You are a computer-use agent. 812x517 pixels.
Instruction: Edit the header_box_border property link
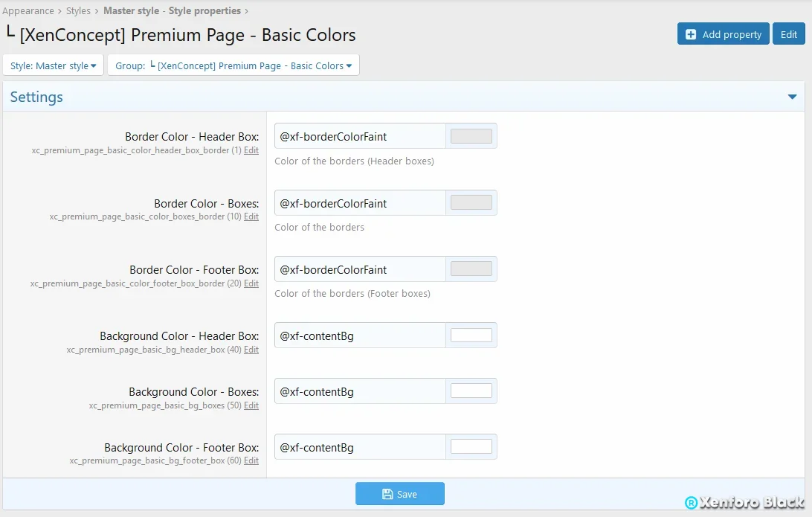click(251, 150)
